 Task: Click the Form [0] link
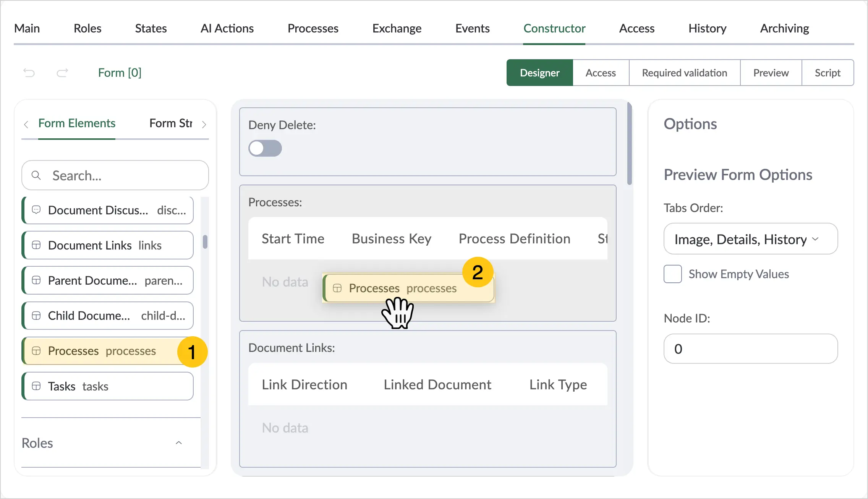pyautogui.click(x=120, y=73)
